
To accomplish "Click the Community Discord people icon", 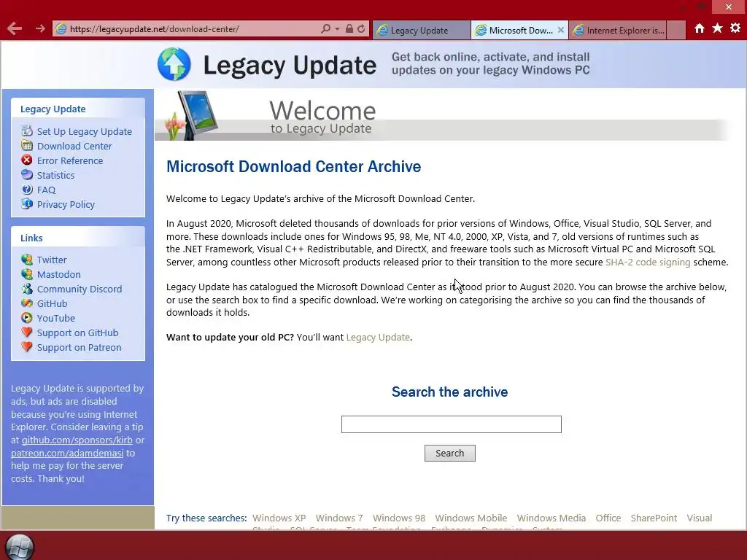I will tap(27, 289).
